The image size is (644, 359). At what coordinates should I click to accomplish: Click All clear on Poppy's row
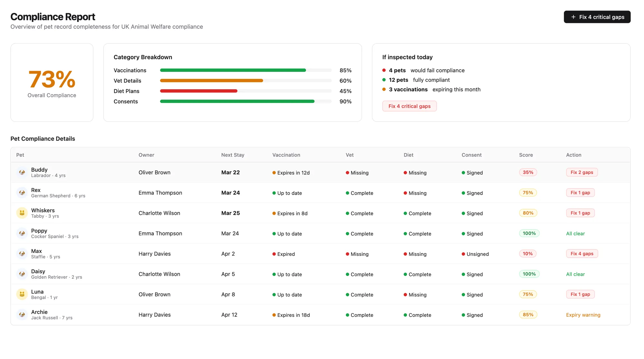click(x=575, y=233)
